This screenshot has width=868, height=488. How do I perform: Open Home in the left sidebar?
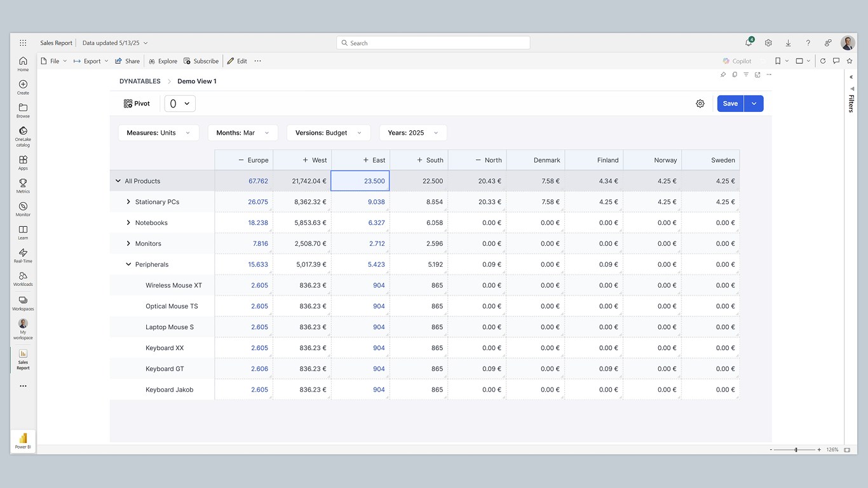click(x=23, y=64)
